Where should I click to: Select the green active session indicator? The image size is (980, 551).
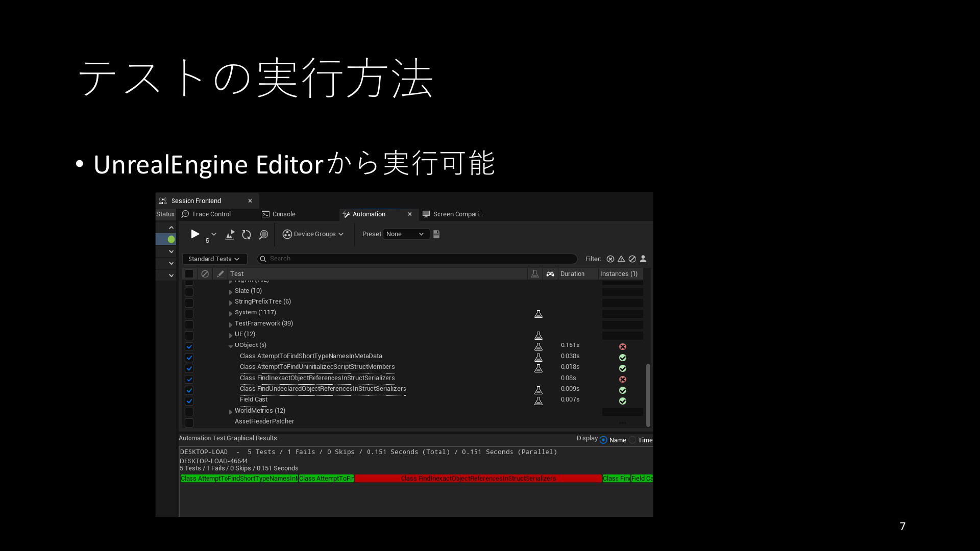pos(171,239)
